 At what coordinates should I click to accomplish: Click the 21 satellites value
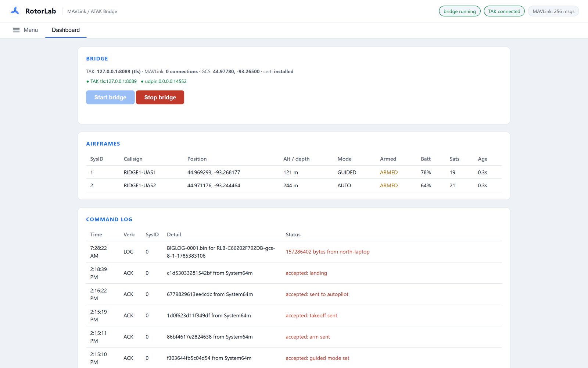point(452,185)
